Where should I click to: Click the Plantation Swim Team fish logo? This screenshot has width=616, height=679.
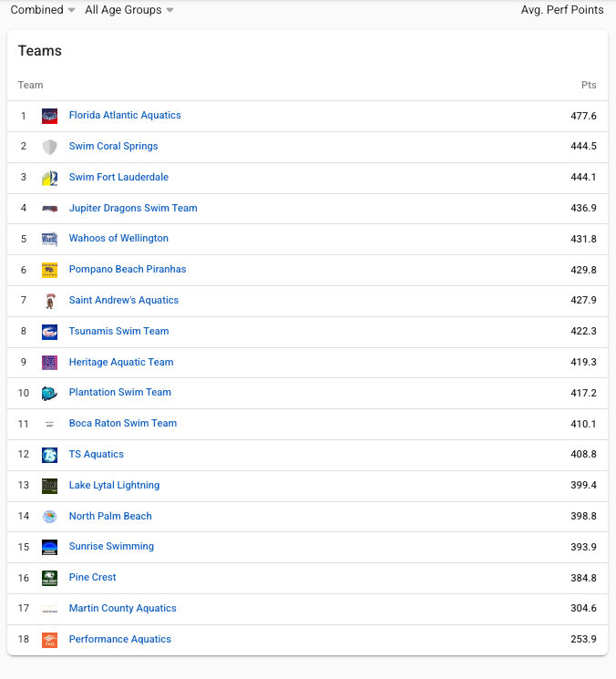[x=49, y=393]
